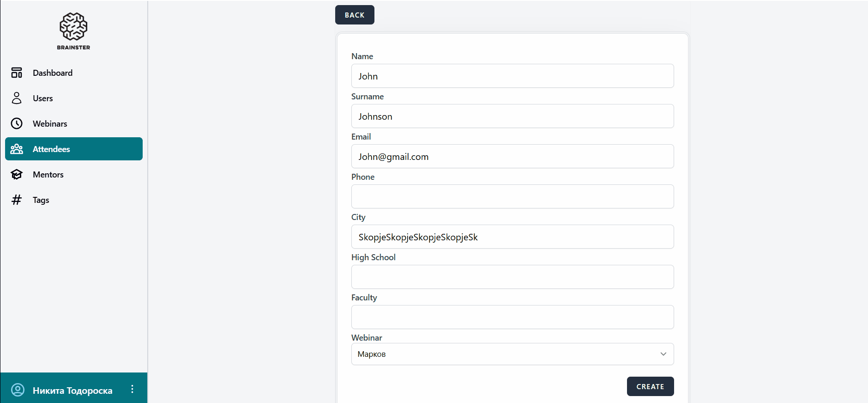
Task: Focus the Phone input field
Action: coord(512,196)
